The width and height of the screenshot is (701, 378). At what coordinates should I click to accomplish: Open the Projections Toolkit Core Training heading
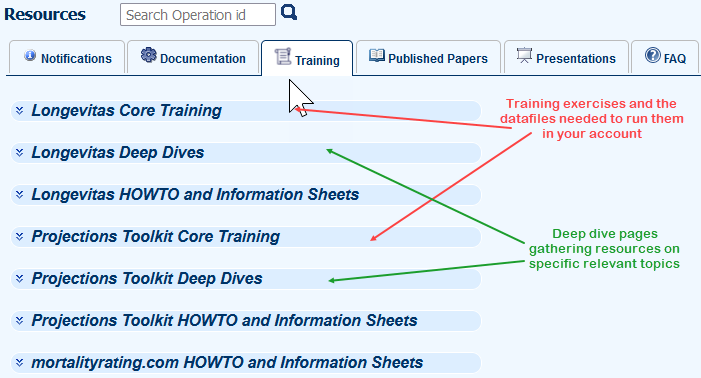156,236
